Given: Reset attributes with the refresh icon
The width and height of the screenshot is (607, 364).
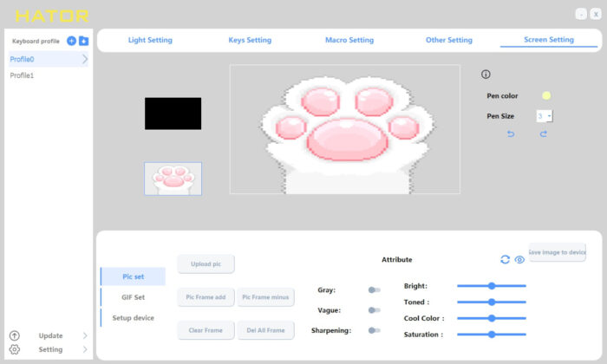Looking at the screenshot, I should click(x=505, y=259).
